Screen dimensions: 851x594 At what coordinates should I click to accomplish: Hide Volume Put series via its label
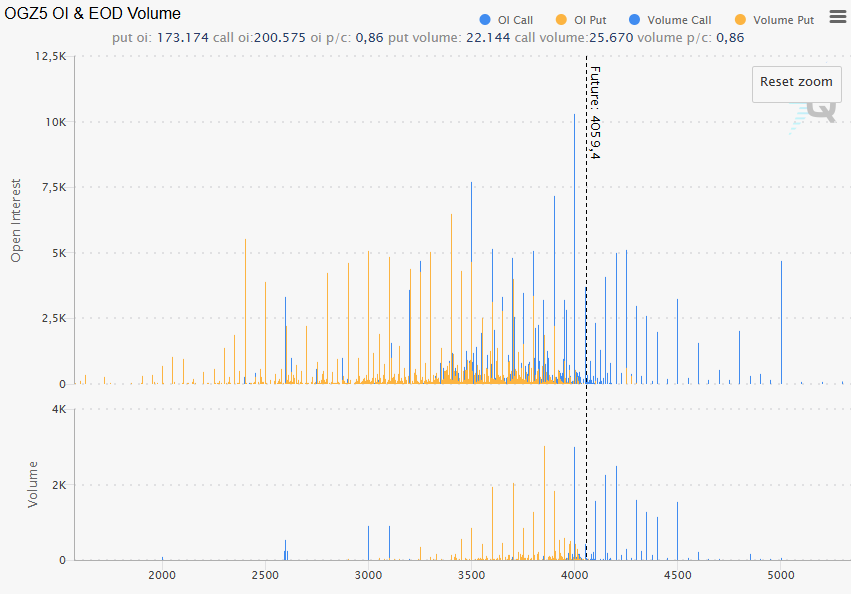(783, 20)
